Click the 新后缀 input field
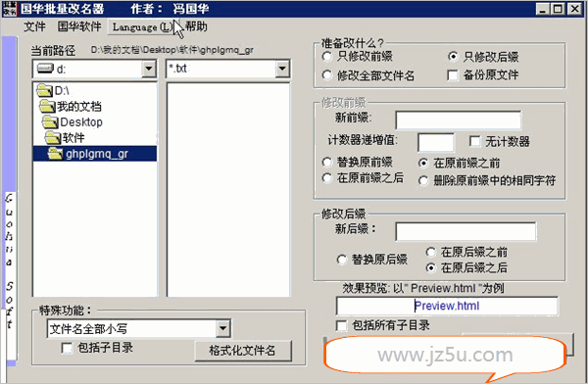 click(x=465, y=231)
